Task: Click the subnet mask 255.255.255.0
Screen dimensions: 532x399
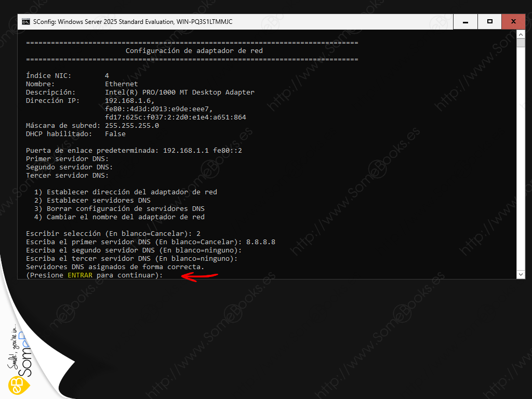Action: point(132,126)
